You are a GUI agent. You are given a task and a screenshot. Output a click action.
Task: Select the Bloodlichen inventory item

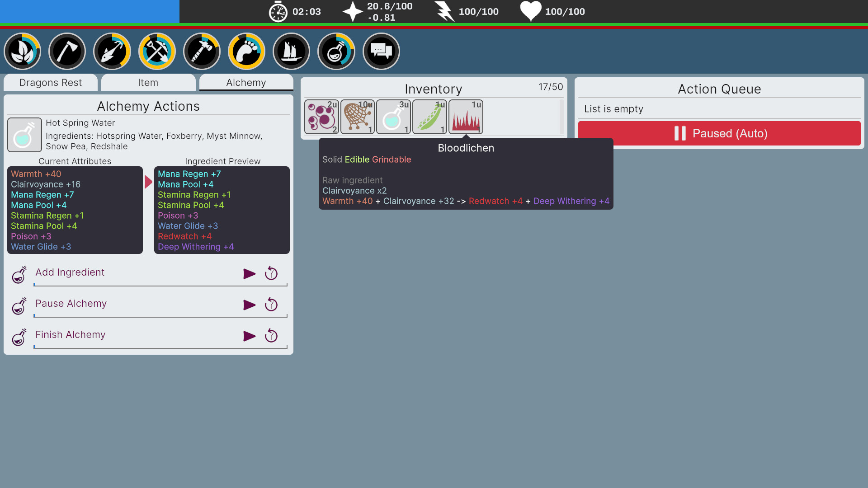coord(466,117)
